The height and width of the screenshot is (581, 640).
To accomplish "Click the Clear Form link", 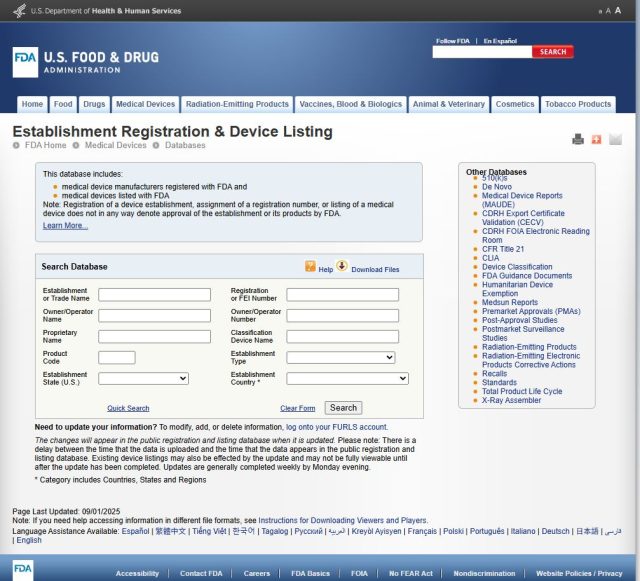I will pos(298,408).
